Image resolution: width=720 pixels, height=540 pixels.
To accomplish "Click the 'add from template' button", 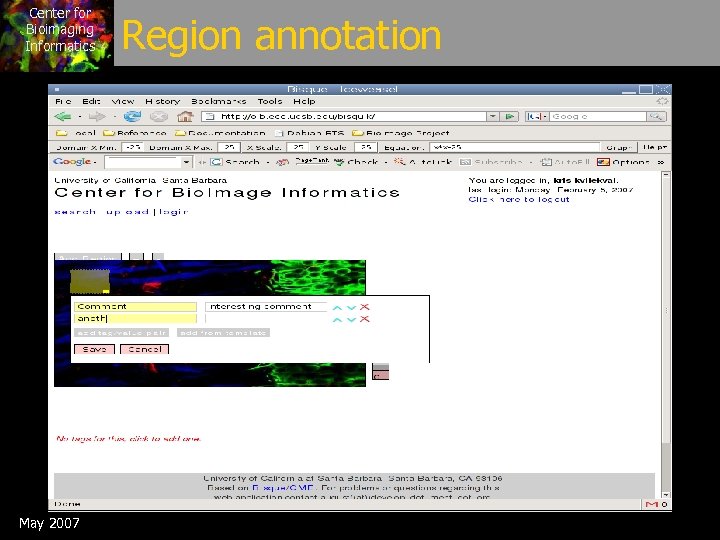I will click(223, 332).
